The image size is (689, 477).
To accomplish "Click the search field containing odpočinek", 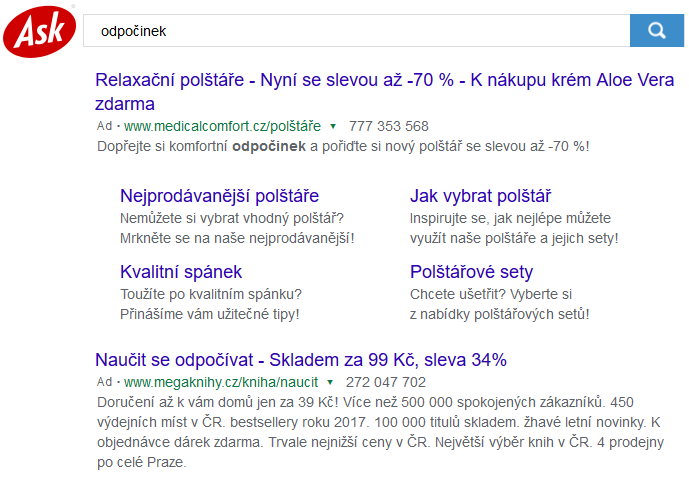I will tap(356, 30).
